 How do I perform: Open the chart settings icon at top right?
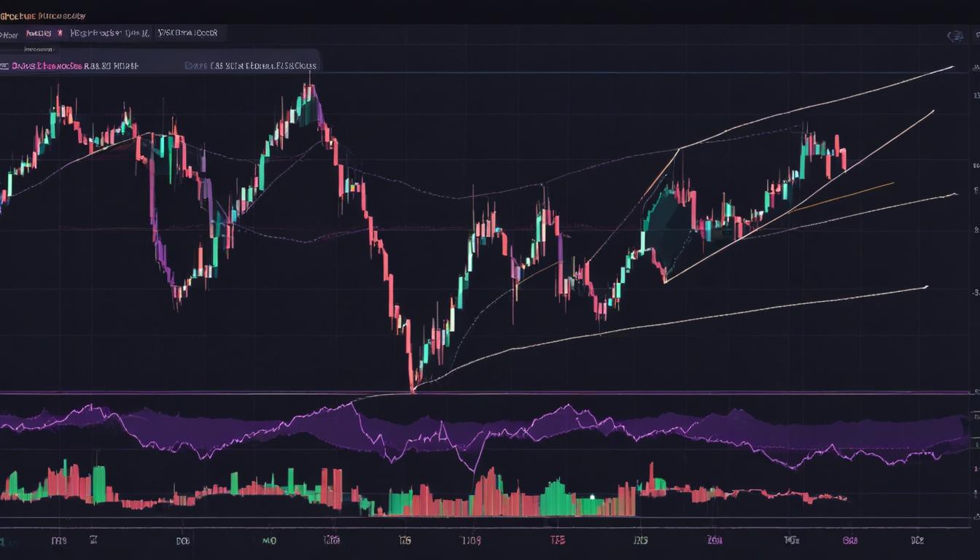point(955,35)
